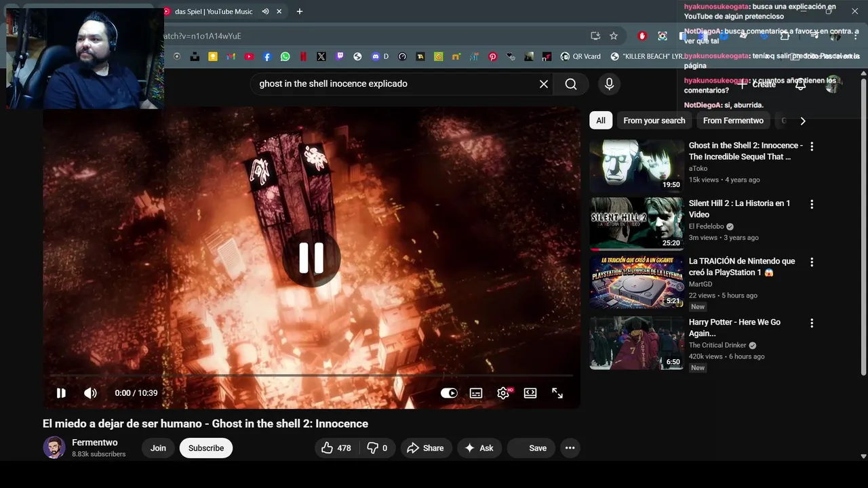Open the YouTube bookmark icon
This screenshot has height=488, width=868.
click(x=249, y=57)
